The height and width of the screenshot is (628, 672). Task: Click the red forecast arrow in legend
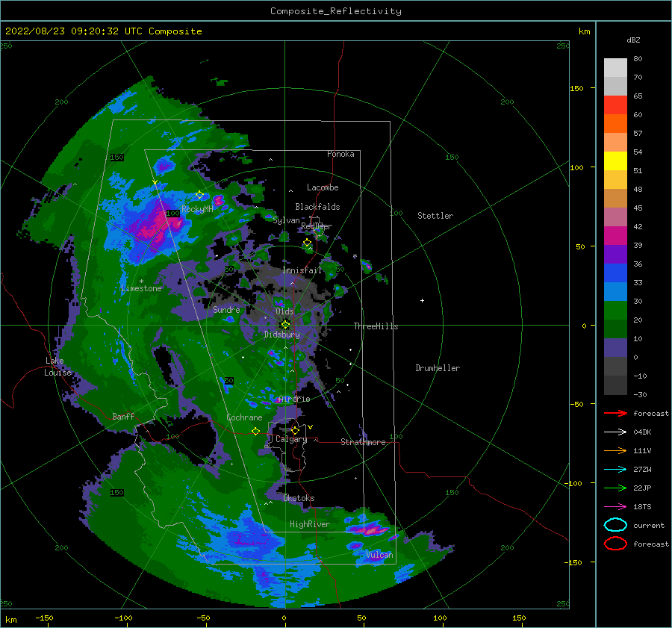click(615, 413)
